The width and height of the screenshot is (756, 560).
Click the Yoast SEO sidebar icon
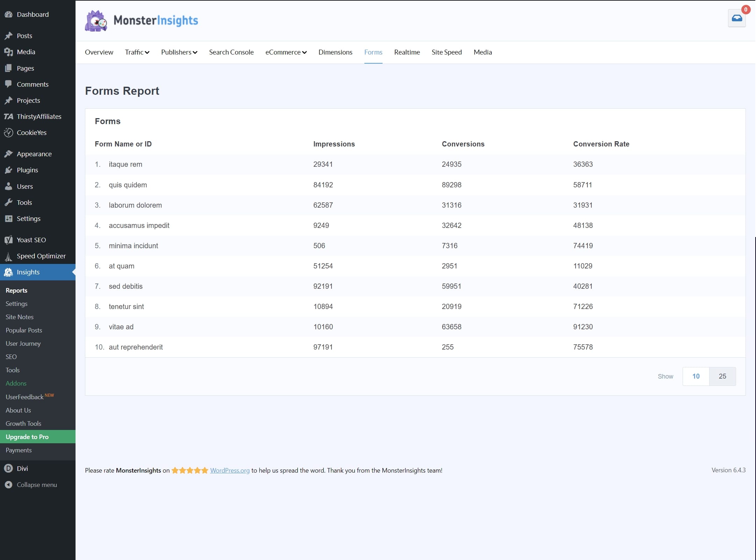coord(9,239)
